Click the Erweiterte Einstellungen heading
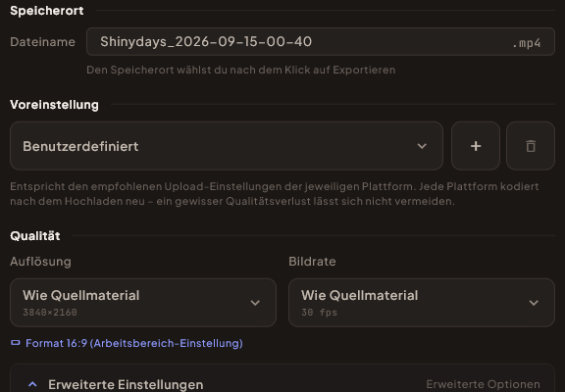 (126, 384)
